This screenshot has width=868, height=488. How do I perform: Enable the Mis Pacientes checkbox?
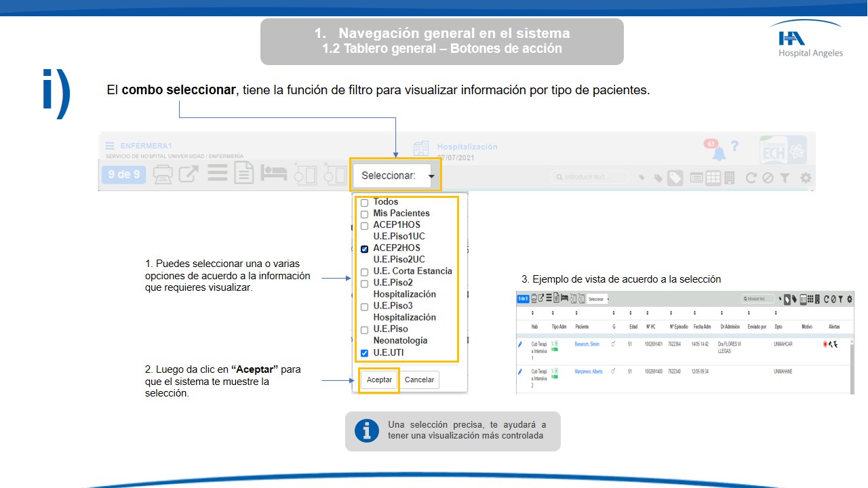point(365,214)
